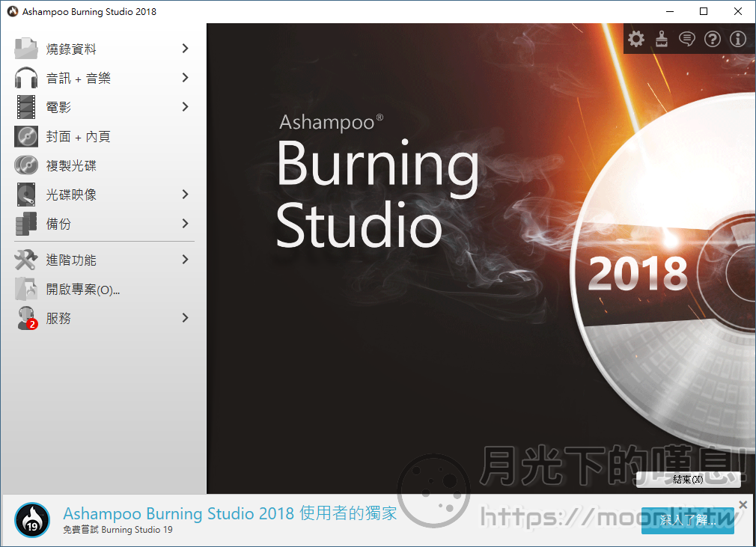This screenshot has height=547, width=756.
Task: Click the help question mark icon
Action: [713, 39]
